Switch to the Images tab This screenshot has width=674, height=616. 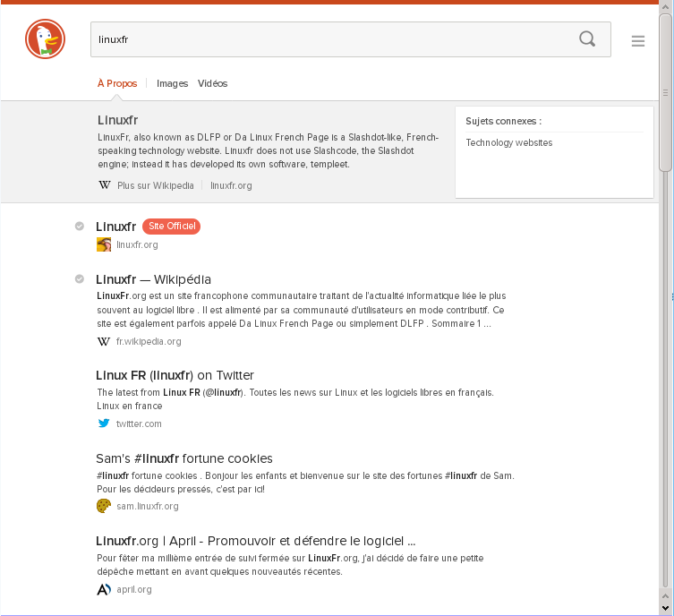coord(172,83)
